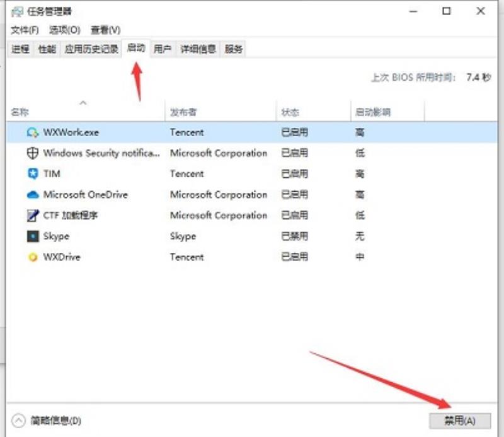504x437 pixels.
Task: Click Skype publisher cell
Action: click(x=183, y=236)
